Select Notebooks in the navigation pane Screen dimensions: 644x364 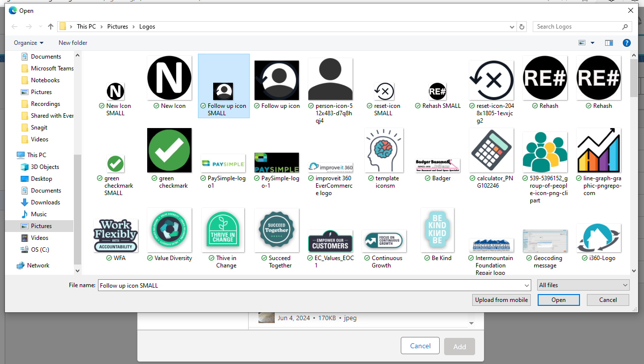(41, 80)
